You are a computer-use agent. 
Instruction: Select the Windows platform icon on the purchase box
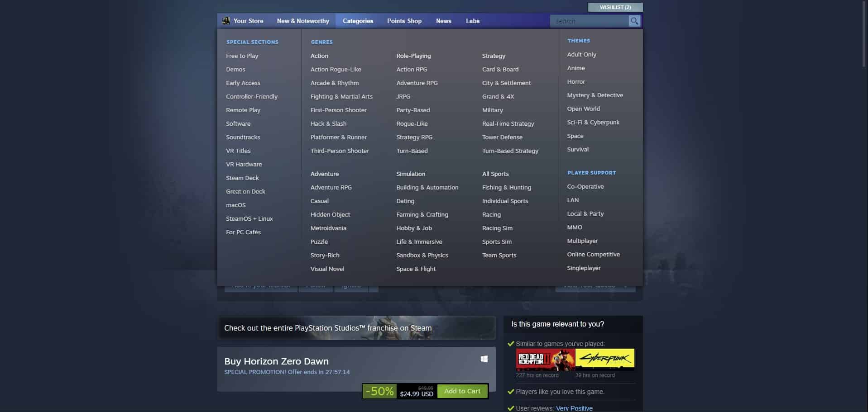tap(484, 359)
